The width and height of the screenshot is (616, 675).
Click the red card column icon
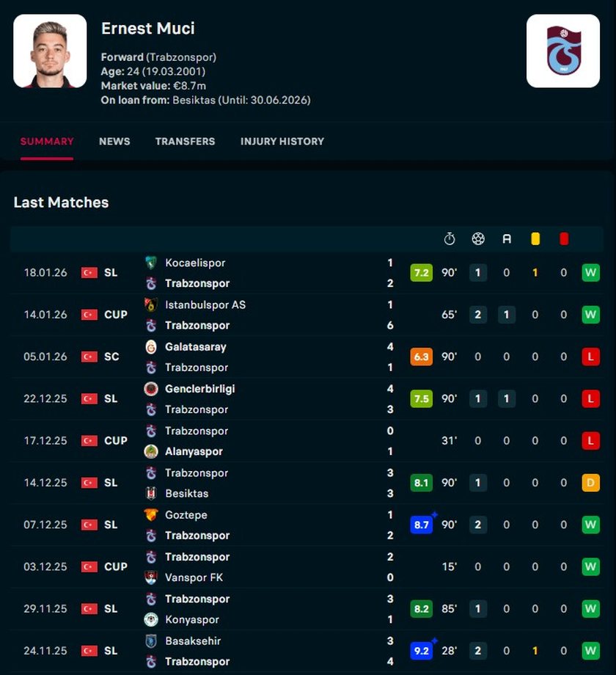564,238
